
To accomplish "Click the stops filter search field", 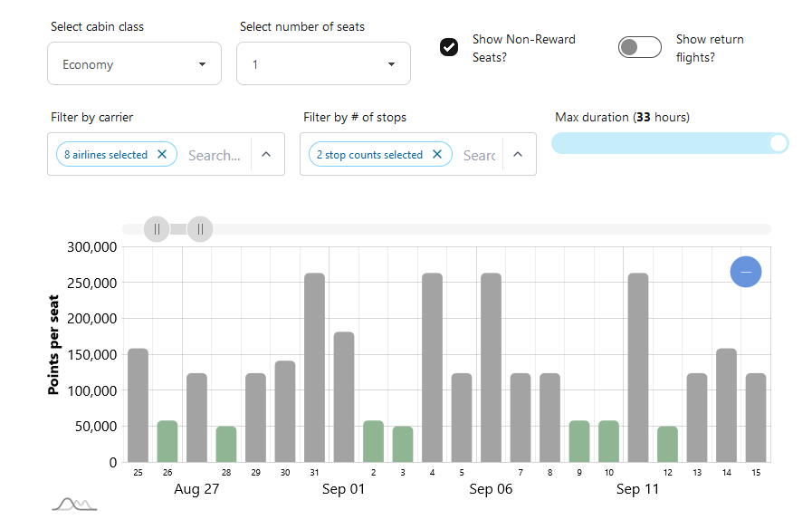I will 480,155.
